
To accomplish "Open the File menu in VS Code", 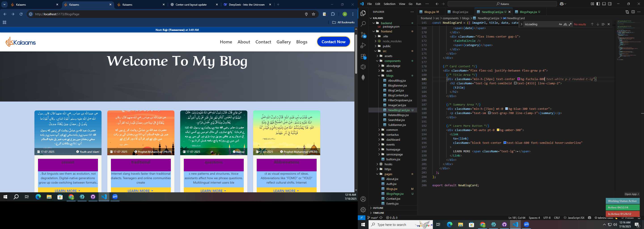I will point(369,4).
